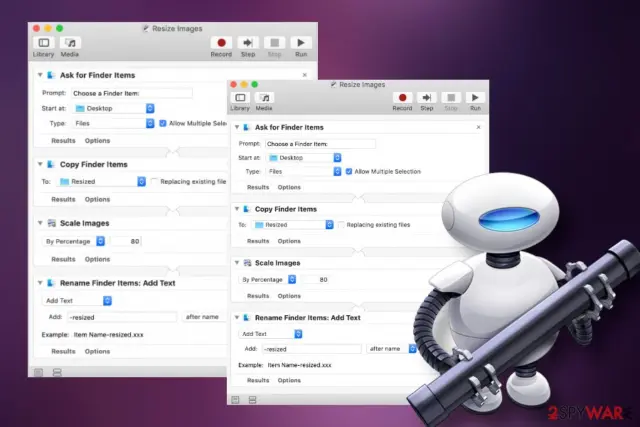Toggle Allow Multiple Selection checkbox in back window

pos(163,123)
